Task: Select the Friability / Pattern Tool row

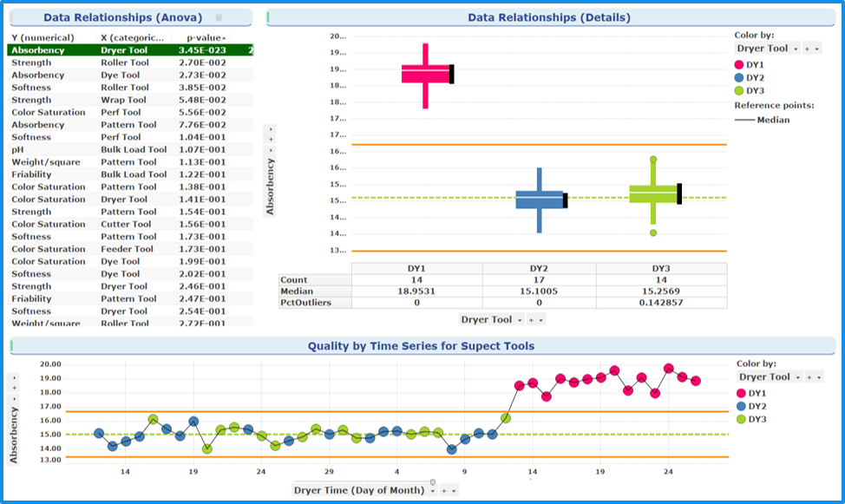Action: 130,298
